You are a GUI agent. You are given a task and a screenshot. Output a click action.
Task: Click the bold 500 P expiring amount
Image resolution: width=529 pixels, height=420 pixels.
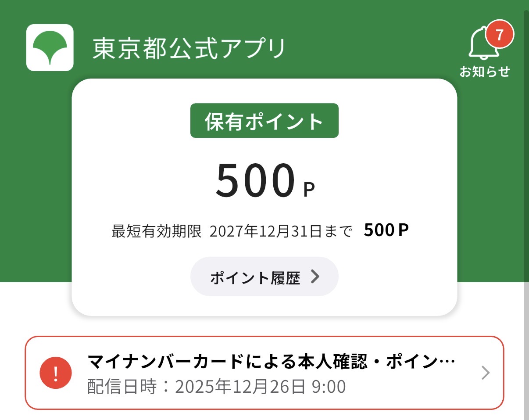tap(386, 230)
